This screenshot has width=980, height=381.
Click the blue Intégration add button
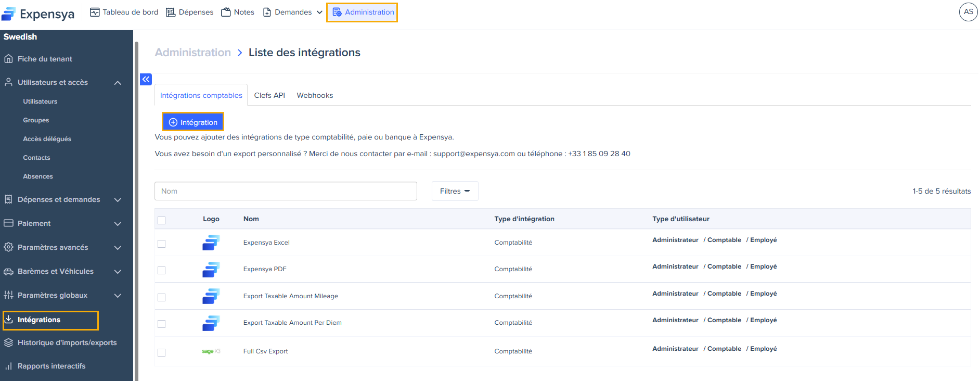[193, 122]
